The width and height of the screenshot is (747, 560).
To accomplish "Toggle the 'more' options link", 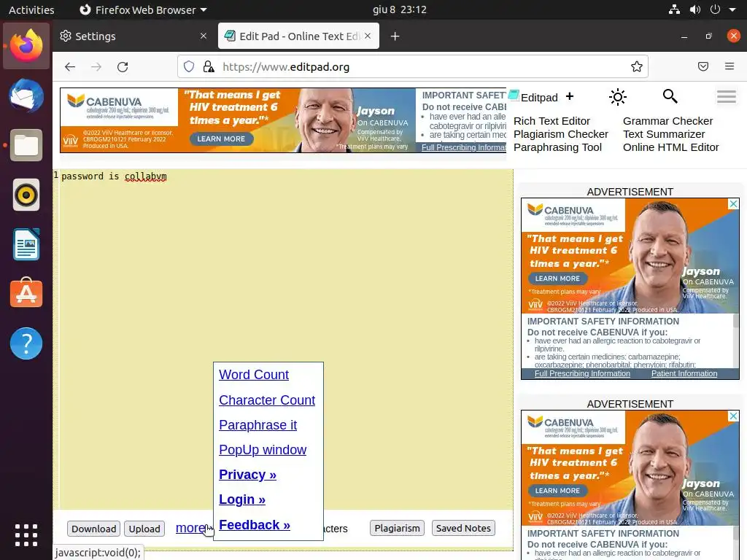I will pyautogui.click(x=190, y=528).
